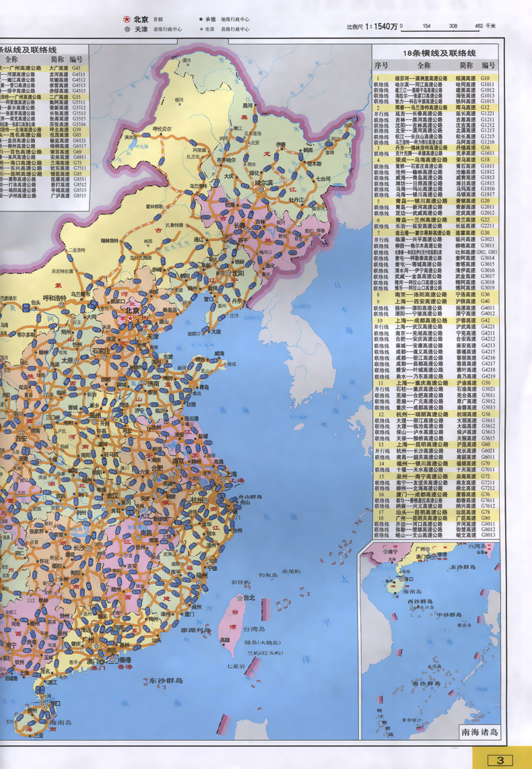Click the code 'G5013' for 渝蓉高速
532x769 pixels.
[488, 407]
